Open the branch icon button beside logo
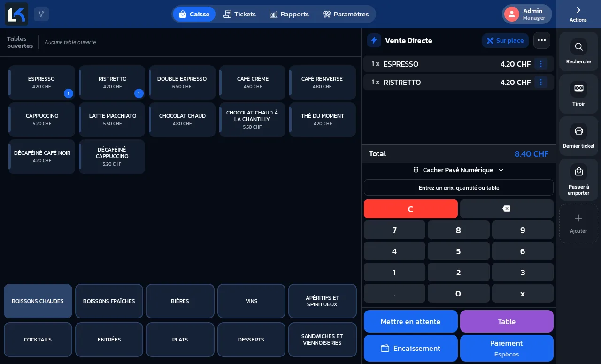 (x=41, y=14)
